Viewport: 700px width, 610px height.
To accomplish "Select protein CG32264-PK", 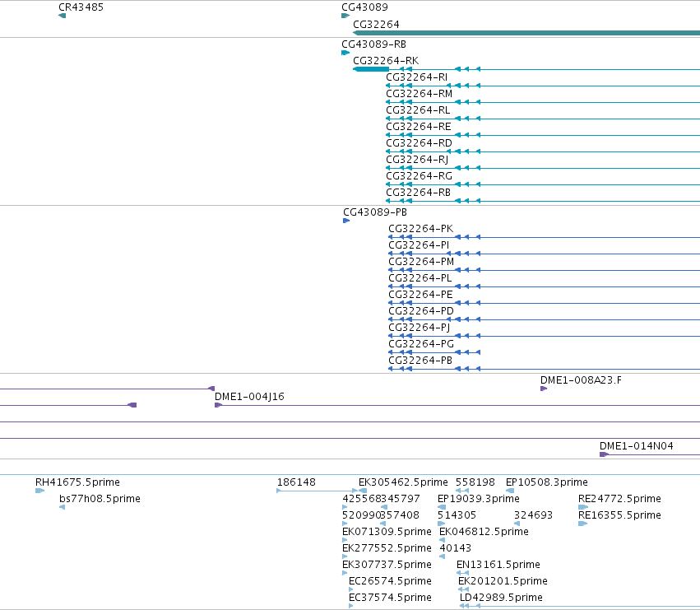I will [x=421, y=229].
